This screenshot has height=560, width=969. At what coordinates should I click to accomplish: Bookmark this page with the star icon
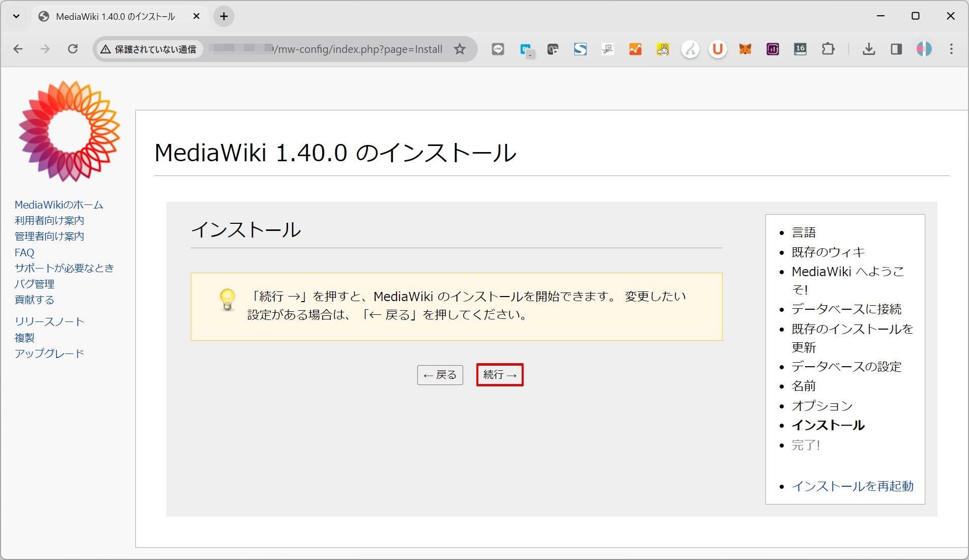coord(460,49)
